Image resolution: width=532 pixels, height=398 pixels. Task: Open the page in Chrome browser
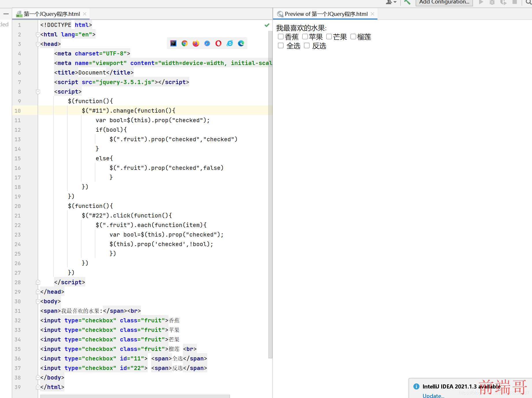tap(185, 43)
